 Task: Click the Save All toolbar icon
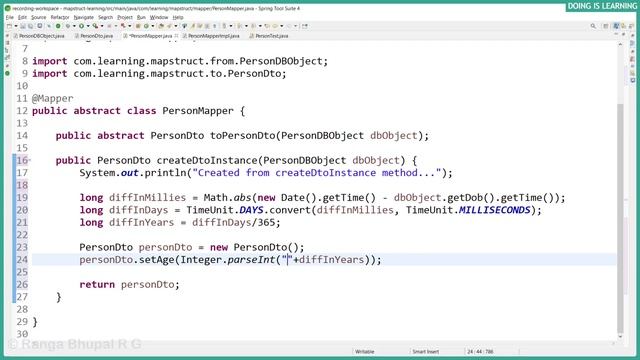[x=31, y=26]
